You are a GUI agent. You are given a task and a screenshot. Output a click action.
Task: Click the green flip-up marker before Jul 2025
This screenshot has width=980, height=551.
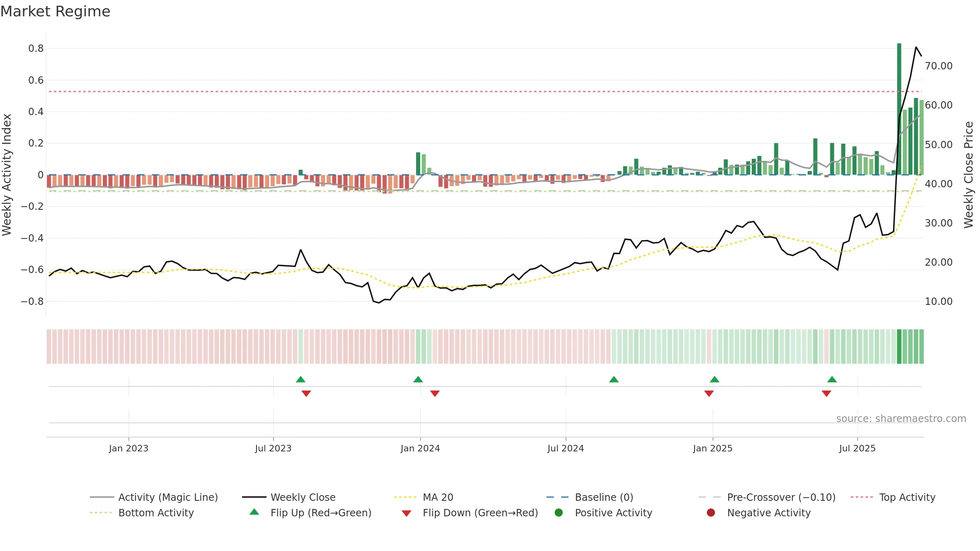click(x=832, y=379)
